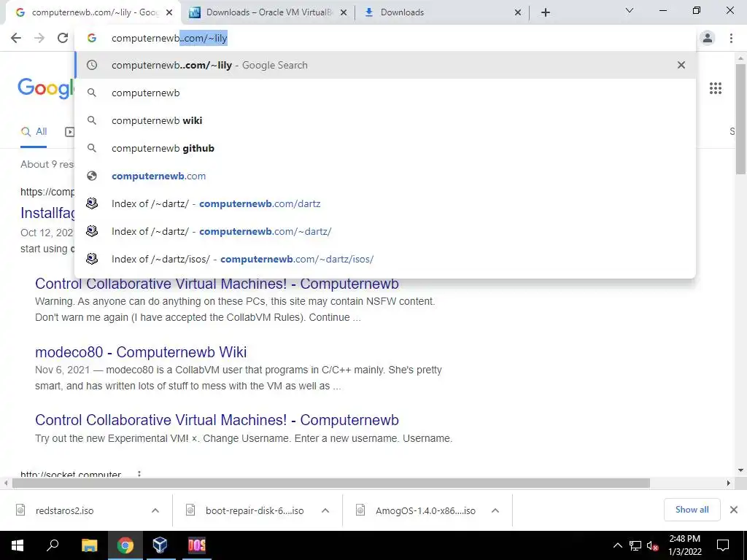The height and width of the screenshot is (560, 747).
Task: Open a new browser tab
Action: click(546, 12)
